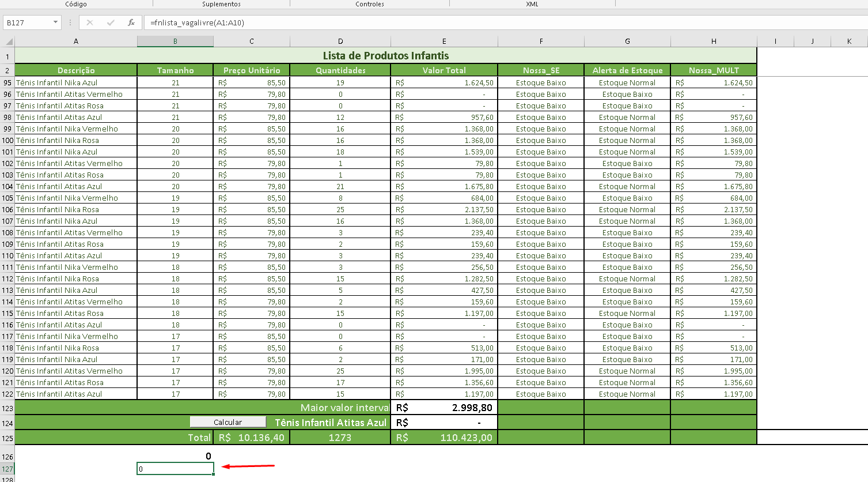Image resolution: width=868 pixels, height=482 pixels.
Task: Click the Preço Unitário header cell
Action: pyautogui.click(x=252, y=70)
